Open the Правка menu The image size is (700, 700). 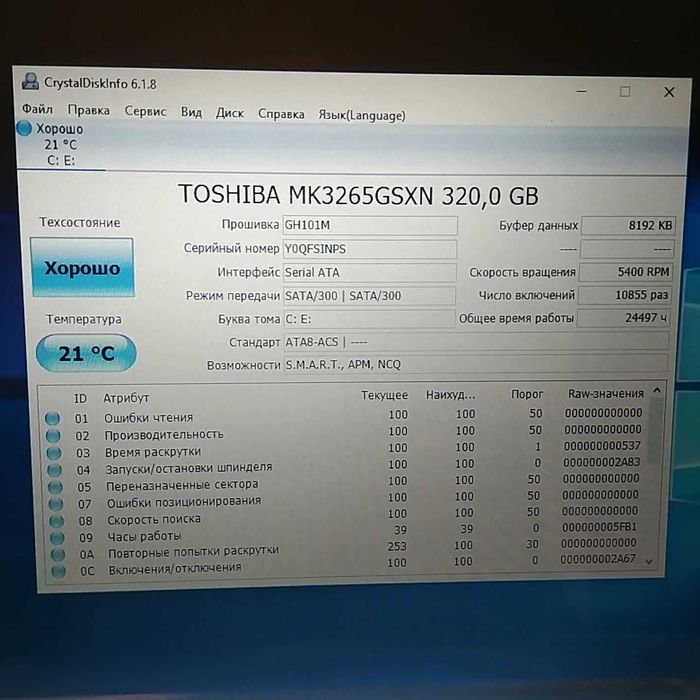pos(88,110)
